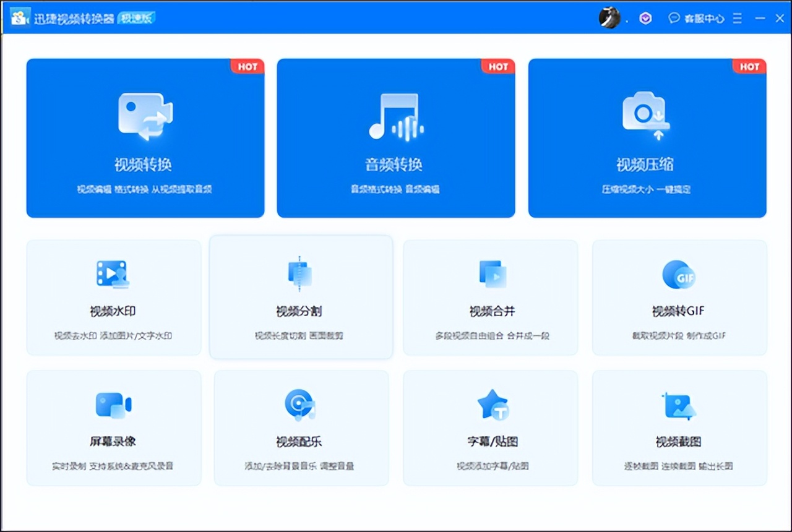The image size is (792, 532).
Task: Click the chat bubble icon beside 客服中心
Action: [x=674, y=18]
